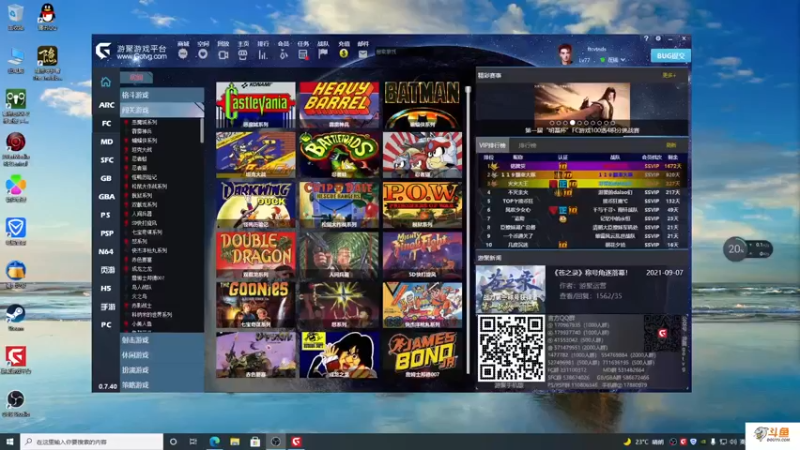Select the PS platform tab
The image size is (800, 450).
pos(106,215)
